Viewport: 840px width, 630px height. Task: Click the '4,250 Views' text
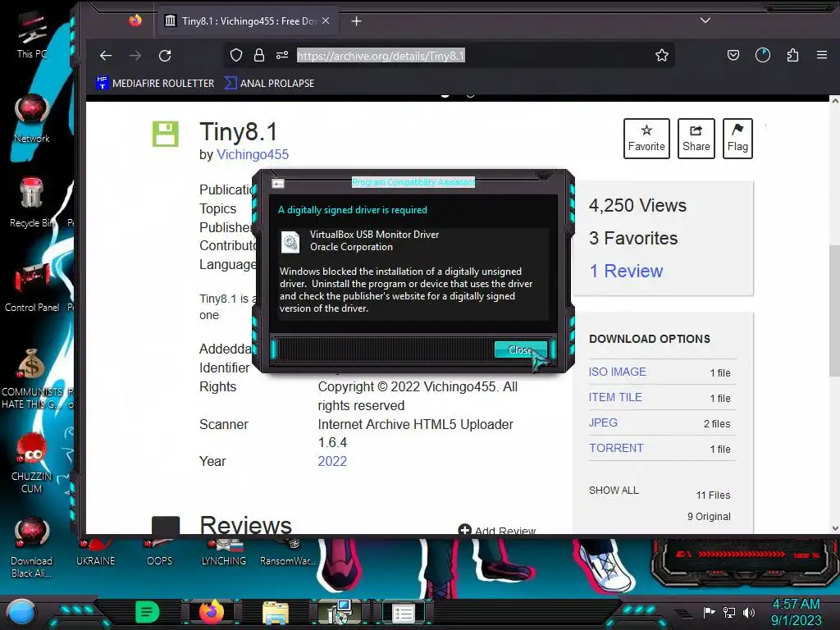tap(637, 205)
